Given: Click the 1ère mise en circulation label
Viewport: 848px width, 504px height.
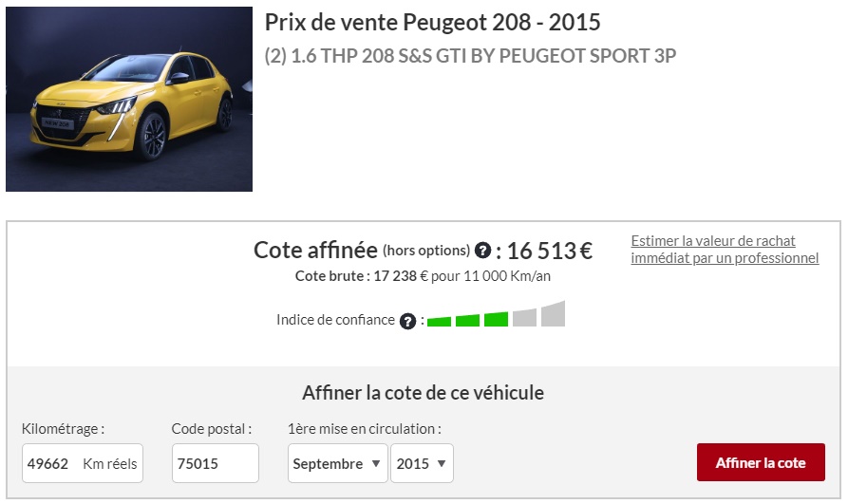Looking at the screenshot, I should 364,429.
